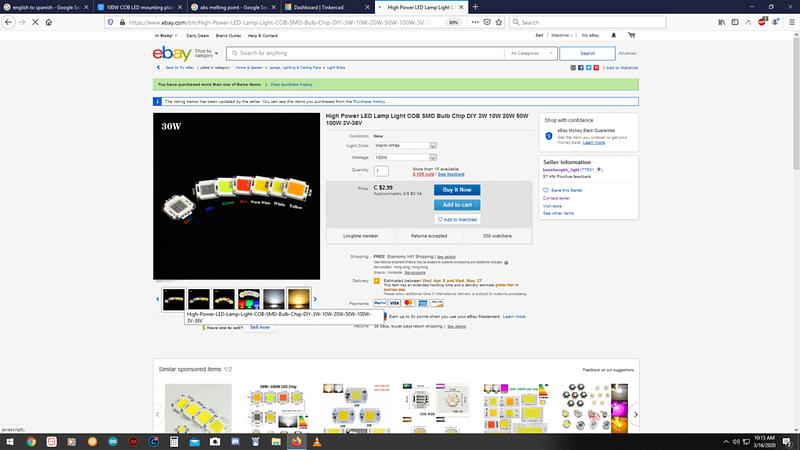Click Add to Watchlist button under price

pyautogui.click(x=457, y=219)
